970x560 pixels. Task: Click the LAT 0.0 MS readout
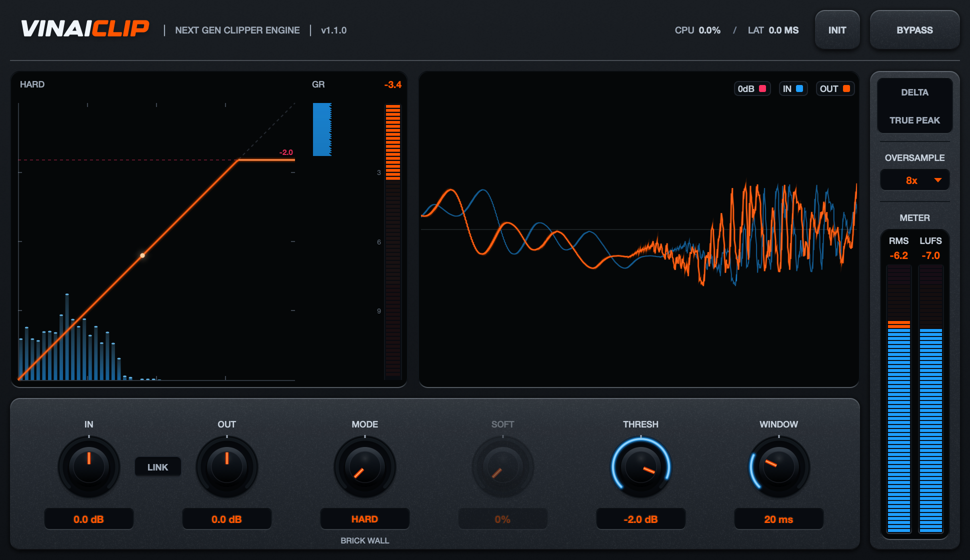(773, 30)
